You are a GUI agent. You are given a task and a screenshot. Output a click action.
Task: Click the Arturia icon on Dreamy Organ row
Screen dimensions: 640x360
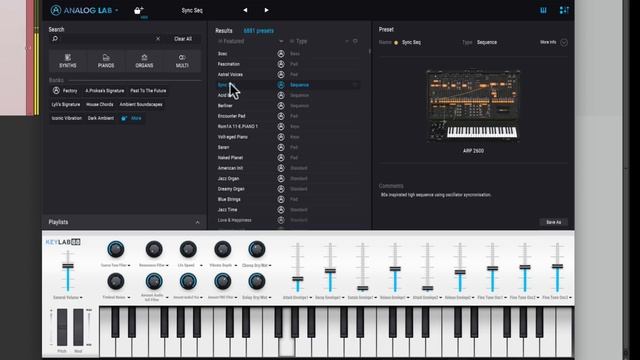click(281, 189)
